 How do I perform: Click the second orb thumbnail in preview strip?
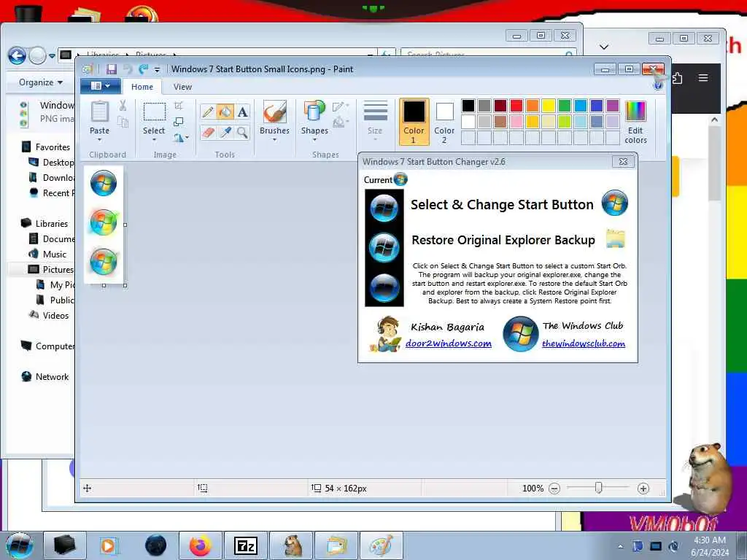click(384, 247)
